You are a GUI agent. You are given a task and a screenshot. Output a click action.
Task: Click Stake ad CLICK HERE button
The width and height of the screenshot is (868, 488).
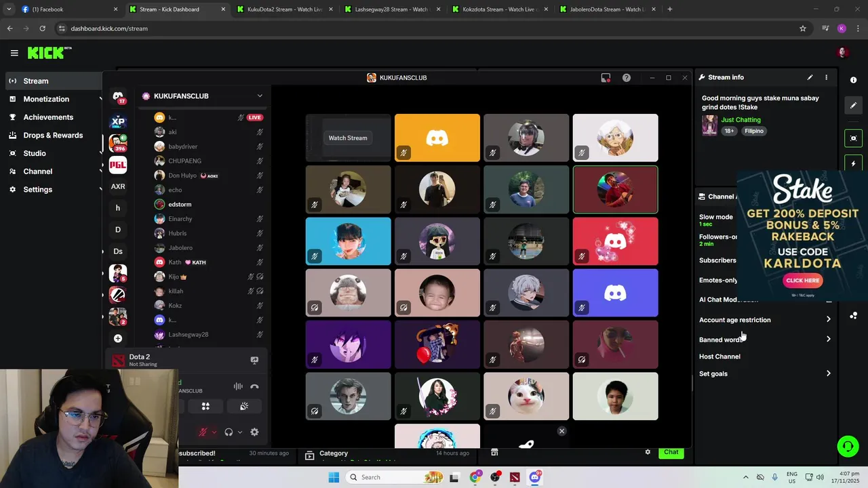(x=803, y=280)
